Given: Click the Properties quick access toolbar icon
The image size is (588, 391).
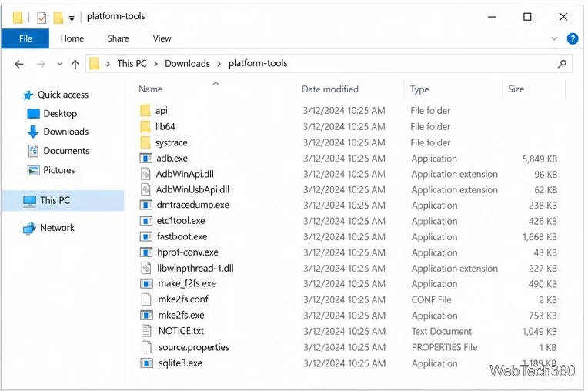Looking at the screenshot, I should point(42,18).
